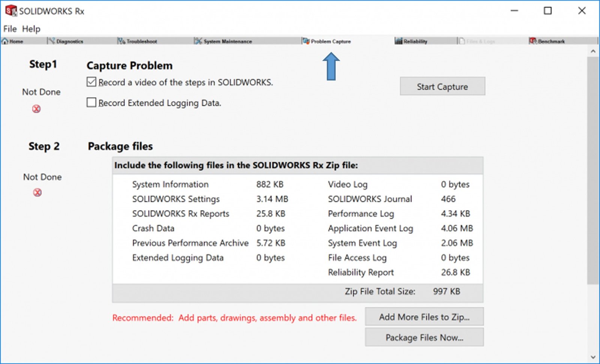This screenshot has height=364, width=600.
Task: Click the Reliability chart icon
Action: point(398,41)
